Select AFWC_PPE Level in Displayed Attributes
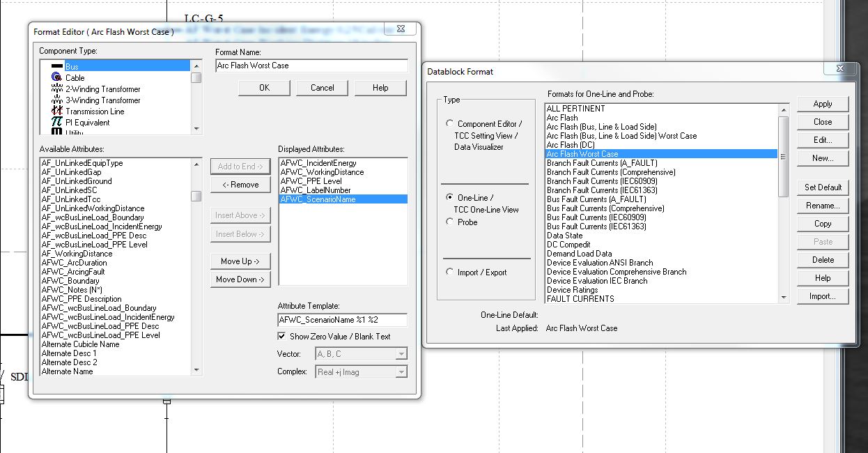 click(343, 181)
